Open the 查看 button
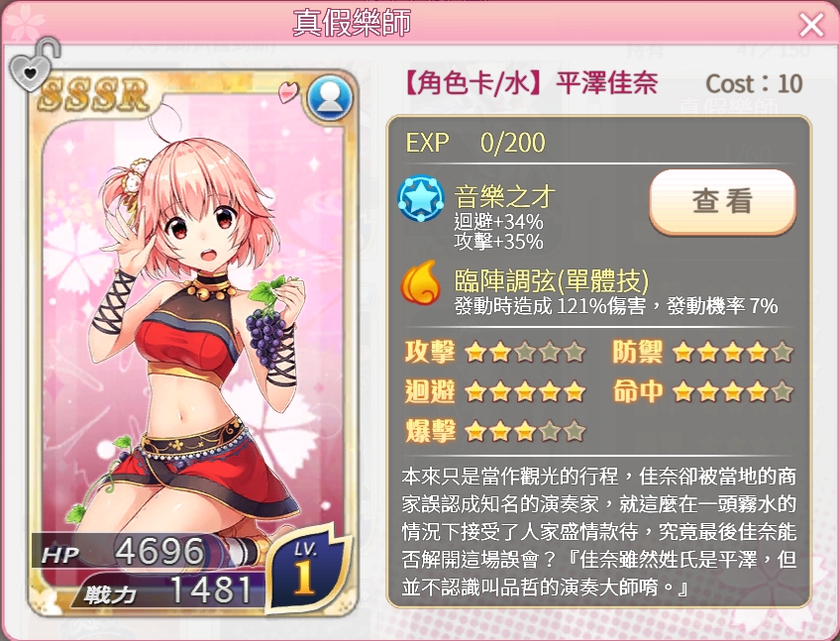This screenshot has width=840, height=641. tap(722, 202)
